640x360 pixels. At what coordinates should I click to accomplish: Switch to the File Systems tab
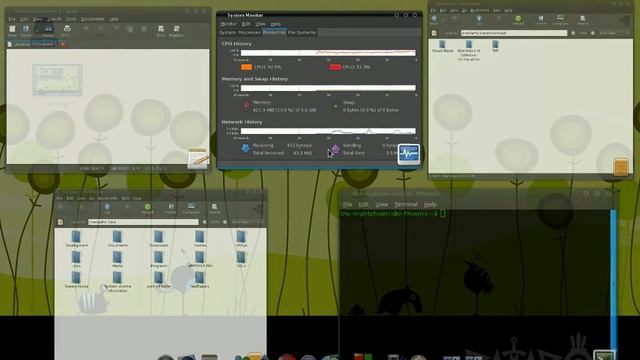(302, 32)
